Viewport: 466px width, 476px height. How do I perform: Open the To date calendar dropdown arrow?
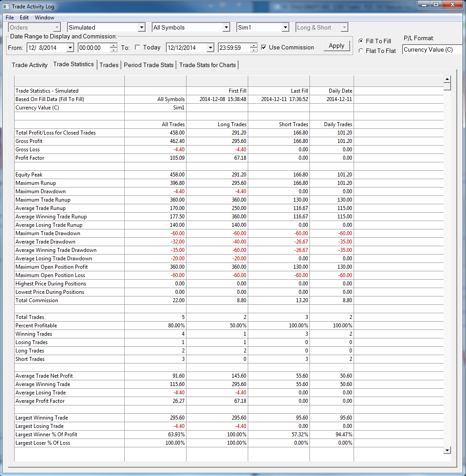coord(210,48)
